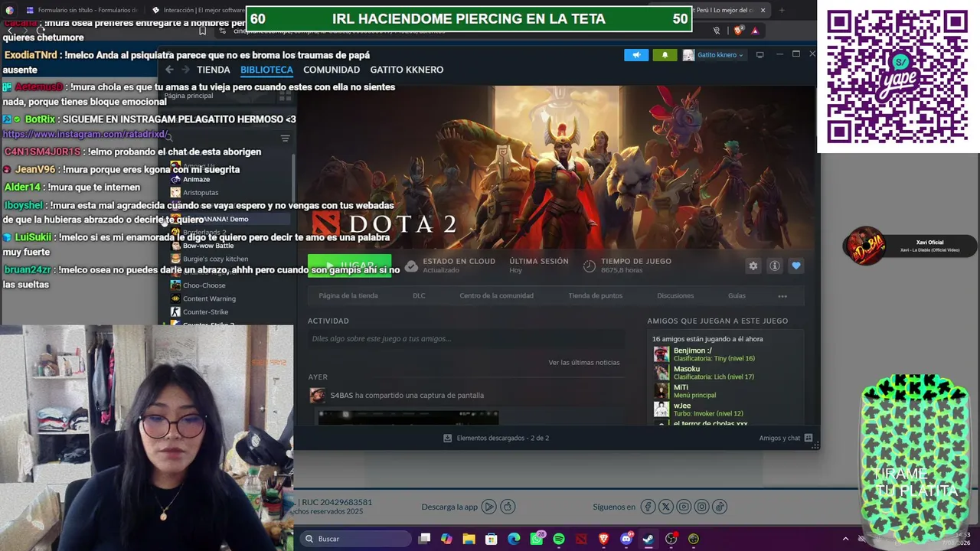Open Dota 2 settings gear

pos(753,266)
